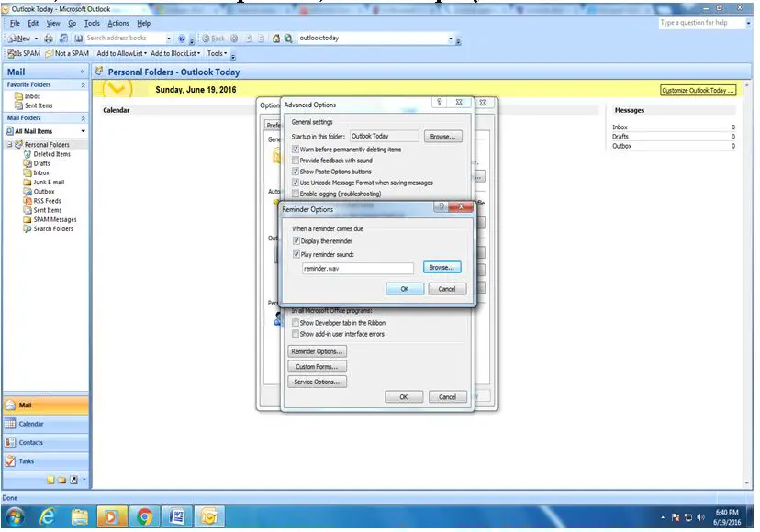Switch to Calendar in navigation pane
The height and width of the screenshot is (532, 760).
tap(46, 424)
